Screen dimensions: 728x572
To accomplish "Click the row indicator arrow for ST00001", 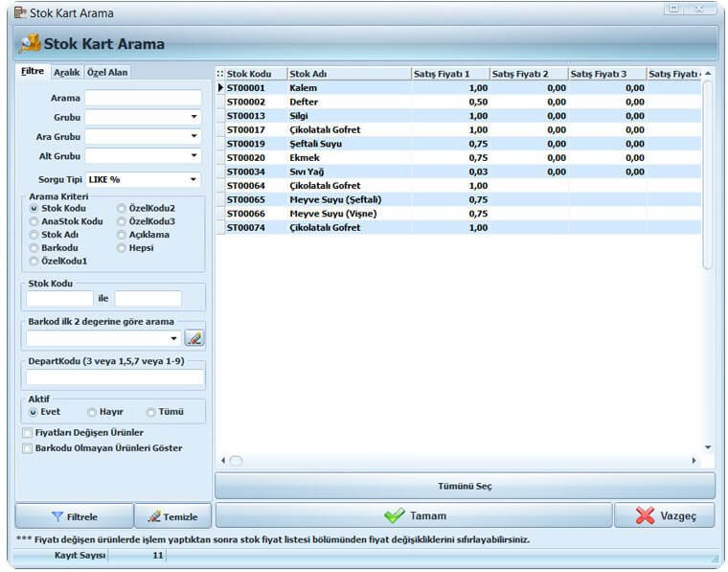I will [220, 88].
